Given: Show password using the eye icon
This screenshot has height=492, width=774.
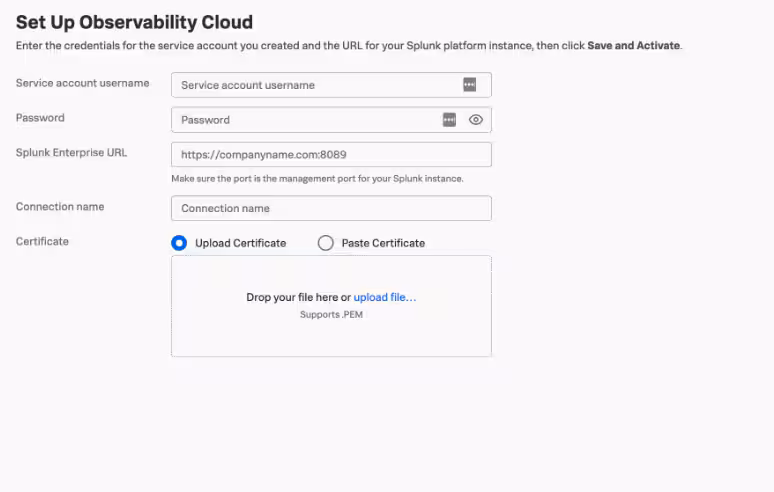Looking at the screenshot, I should pyautogui.click(x=476, y=120).
